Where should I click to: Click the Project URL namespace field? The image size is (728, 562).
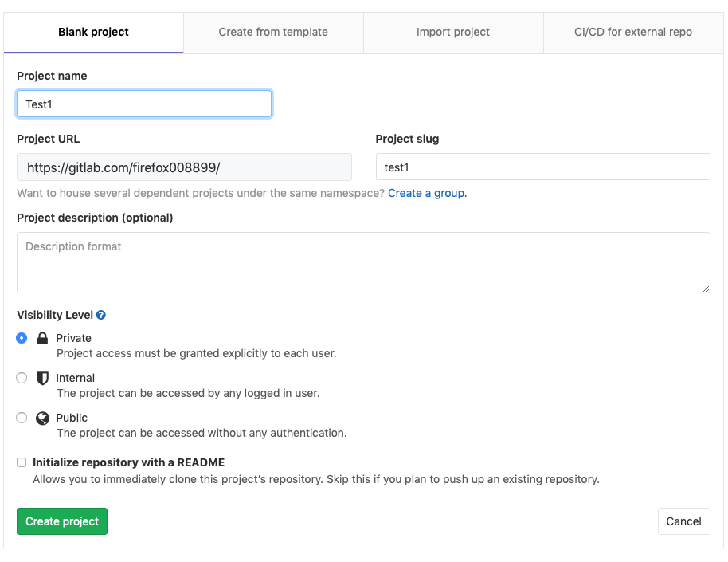click(184, 167)
